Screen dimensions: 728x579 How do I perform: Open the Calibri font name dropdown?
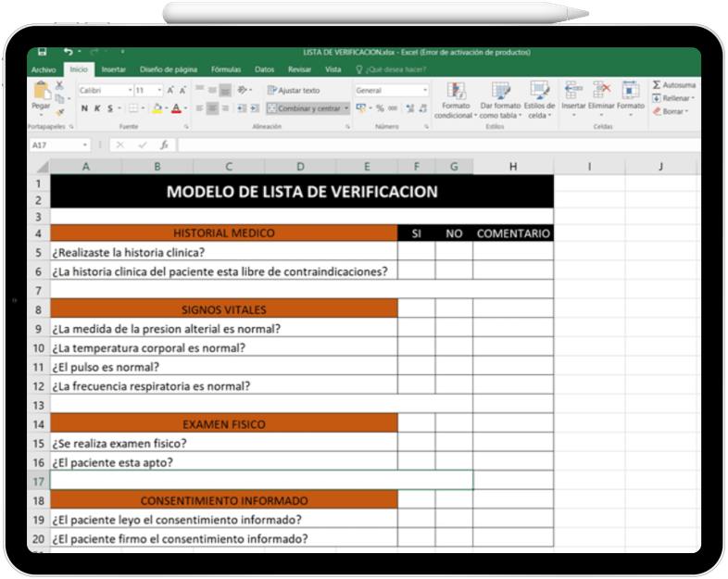[130, 91]
